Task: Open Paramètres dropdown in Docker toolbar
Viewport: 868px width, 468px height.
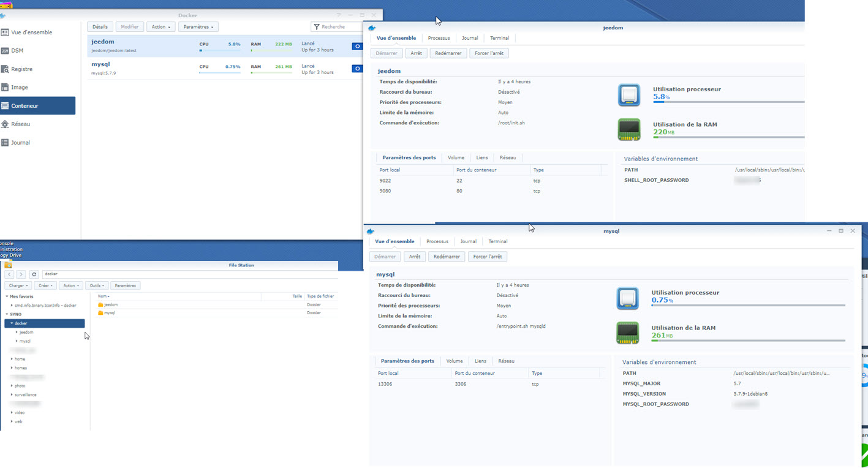Action: pos(198,27)
